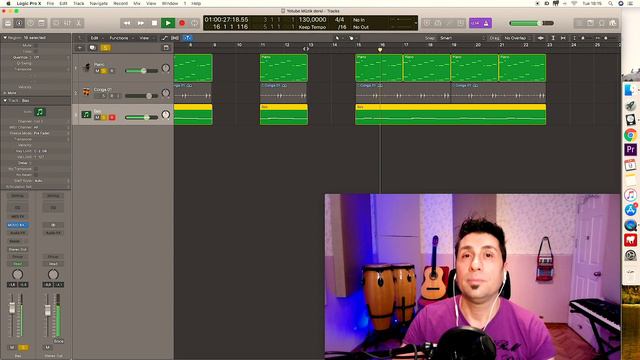Image resolution: width=640 pixels, height=360 pixels.
Task: Open Google Chrome from the Dock
Action: (x=630, y=135)
